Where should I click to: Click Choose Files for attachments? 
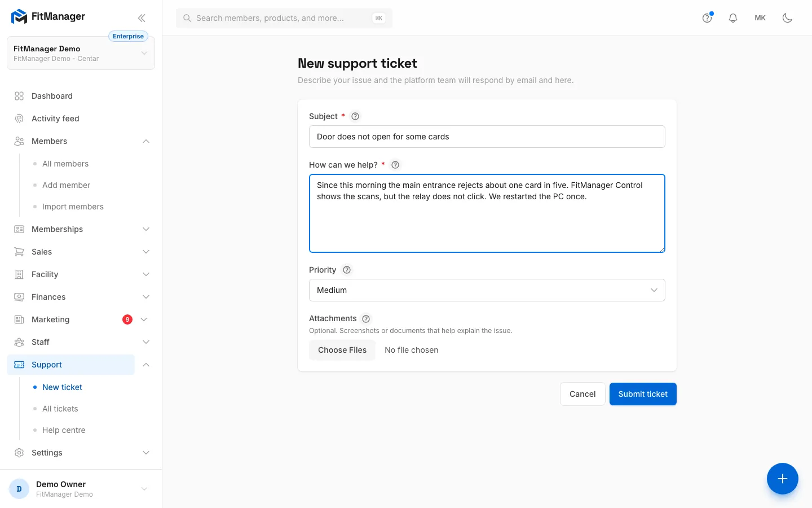point(342,350)
